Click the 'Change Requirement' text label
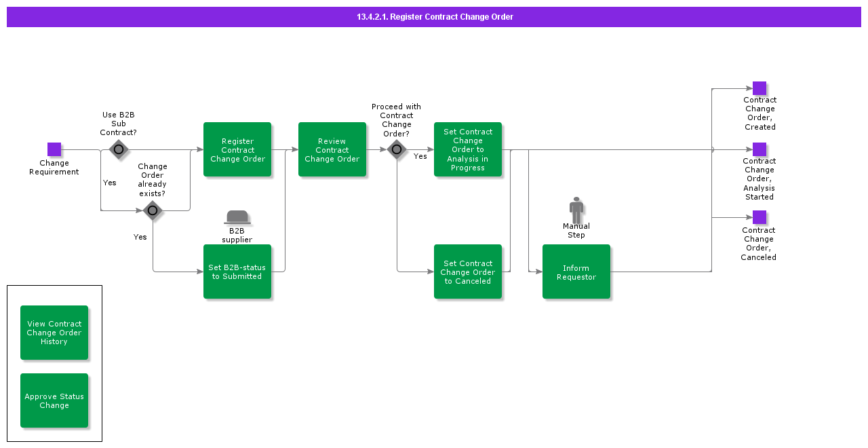This screenshot has width=868, height=448. (x=54, y=168)
